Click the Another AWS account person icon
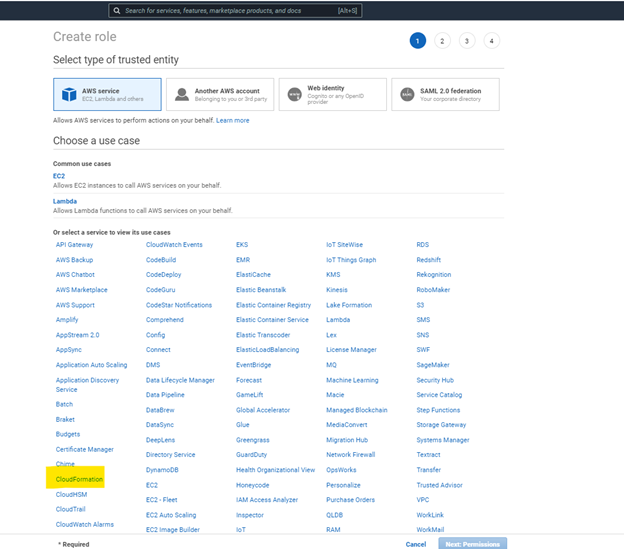624x549 pixels. click(x=182, y=94)
